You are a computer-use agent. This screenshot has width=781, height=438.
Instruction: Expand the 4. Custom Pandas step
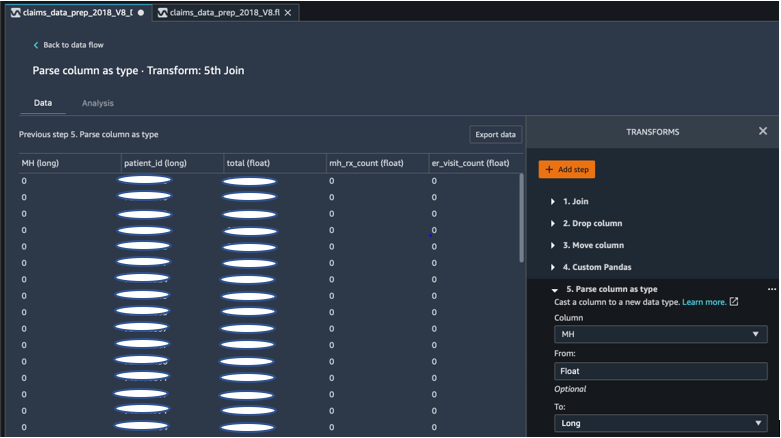point(553,267)
